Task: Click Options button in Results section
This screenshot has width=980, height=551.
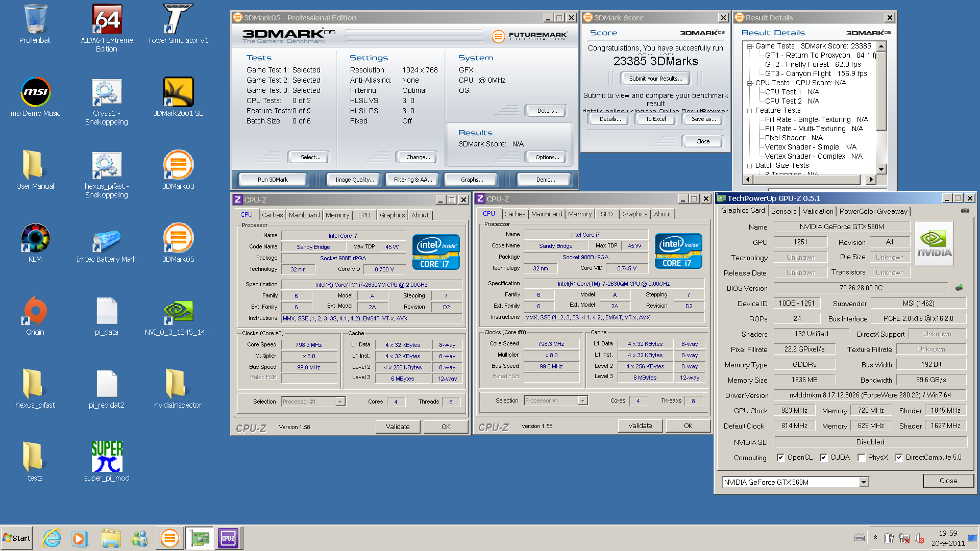Action: [547, 157]
